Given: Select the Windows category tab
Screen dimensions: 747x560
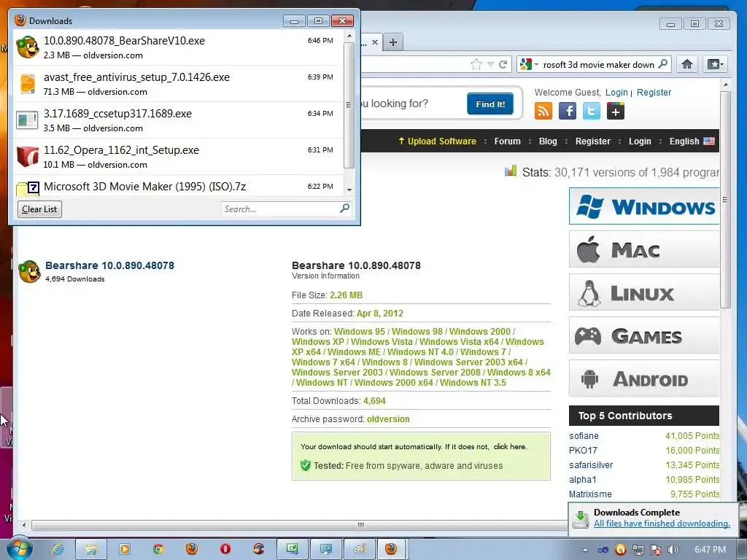Looking at the screenshot, I should pos(644,206).
